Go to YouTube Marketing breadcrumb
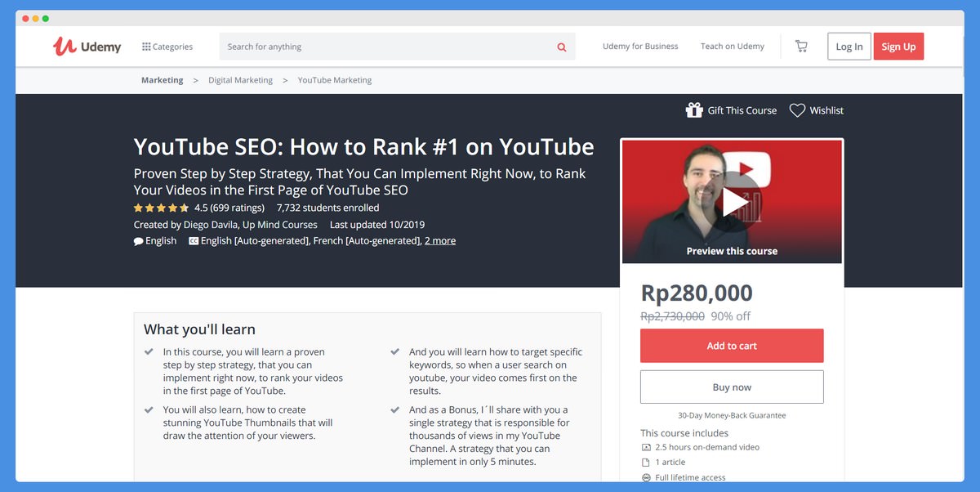Screen dimensions: 980x492 pos(335,80)
